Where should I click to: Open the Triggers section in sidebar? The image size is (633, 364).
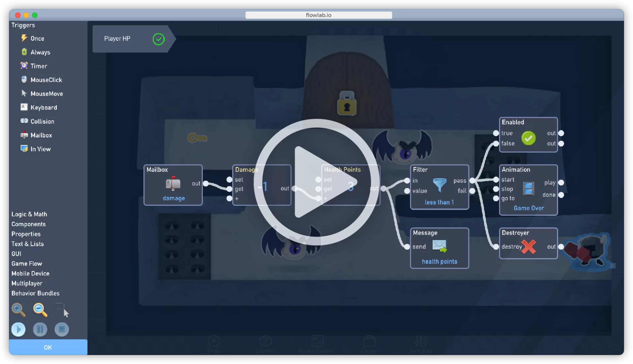pyautogui.click(x=23, y=25)
